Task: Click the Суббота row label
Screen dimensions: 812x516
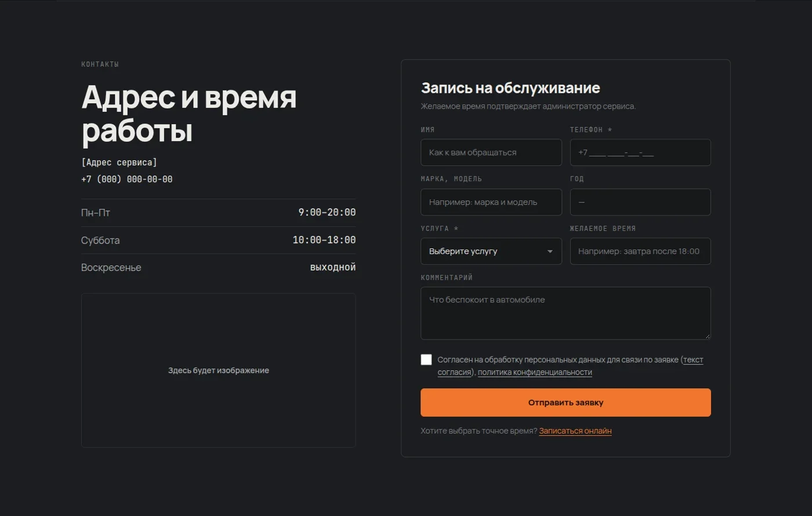Action: [100, 240]
